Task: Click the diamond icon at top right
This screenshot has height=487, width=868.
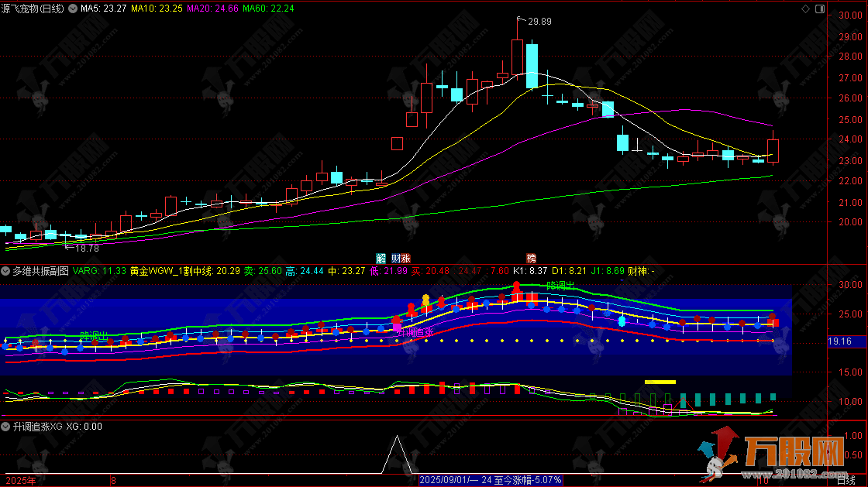Action: point(805,9)
